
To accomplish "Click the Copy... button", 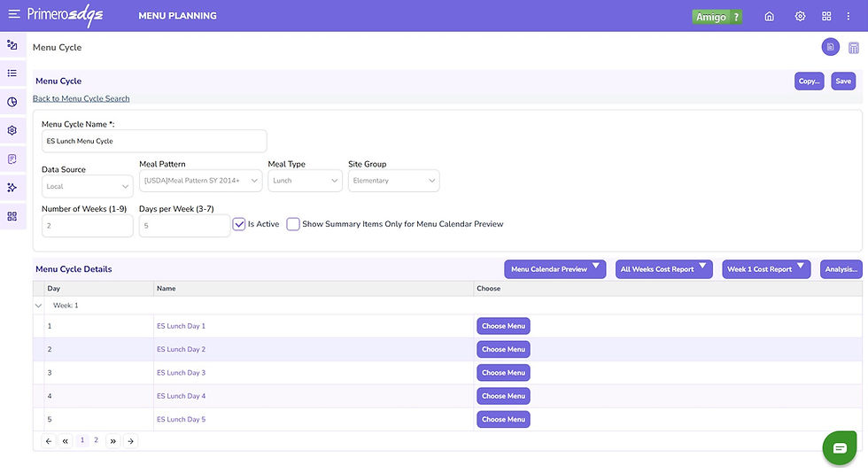I will coord(809,81).
